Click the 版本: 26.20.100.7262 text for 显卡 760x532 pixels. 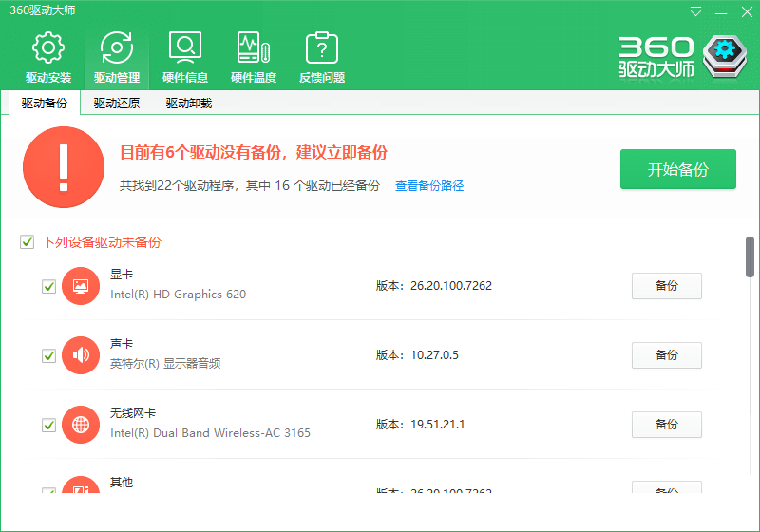coord(434,286)
